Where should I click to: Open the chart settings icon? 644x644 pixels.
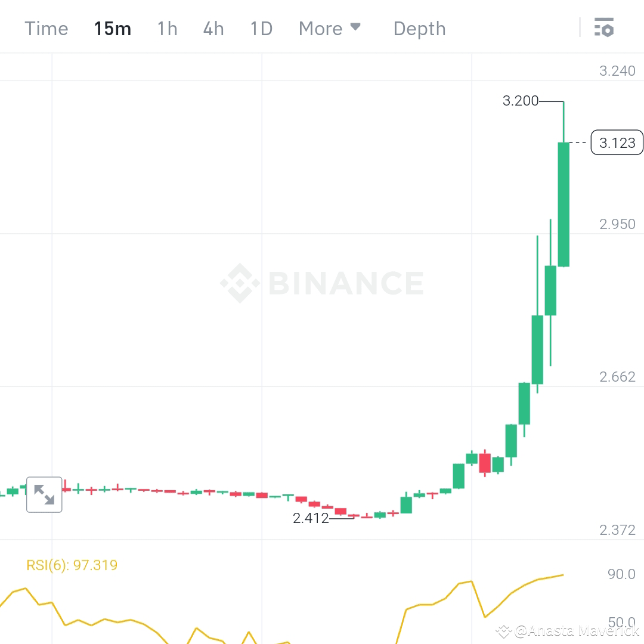[x=604, y=27]
